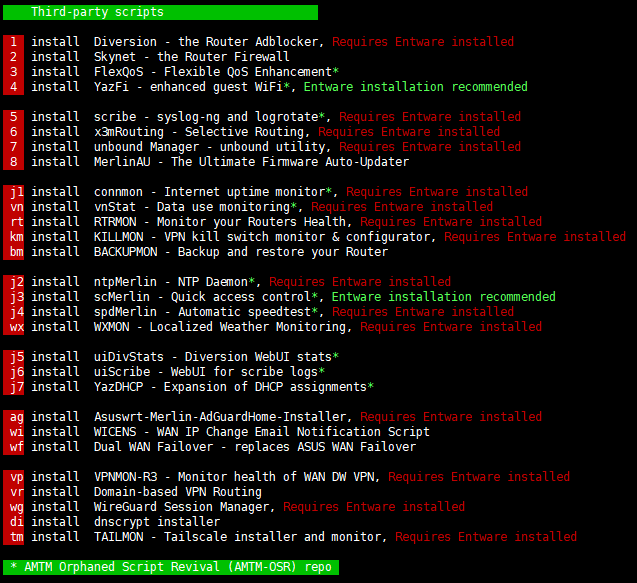637x583 pixels.
Task: Click 'install' next to dnscrypt installer
Action: [x=55, y=522]
